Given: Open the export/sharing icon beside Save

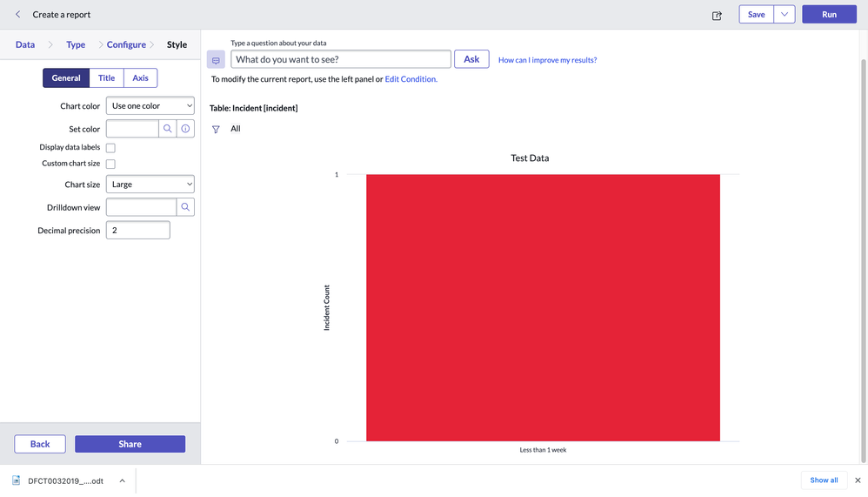Looking at the screenshot, I should [x=717, y=16].
